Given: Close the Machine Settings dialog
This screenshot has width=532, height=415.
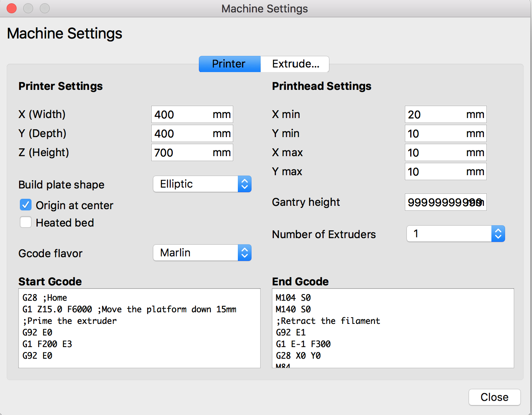Looking at the screenshot, I should (x=494, y=397).
